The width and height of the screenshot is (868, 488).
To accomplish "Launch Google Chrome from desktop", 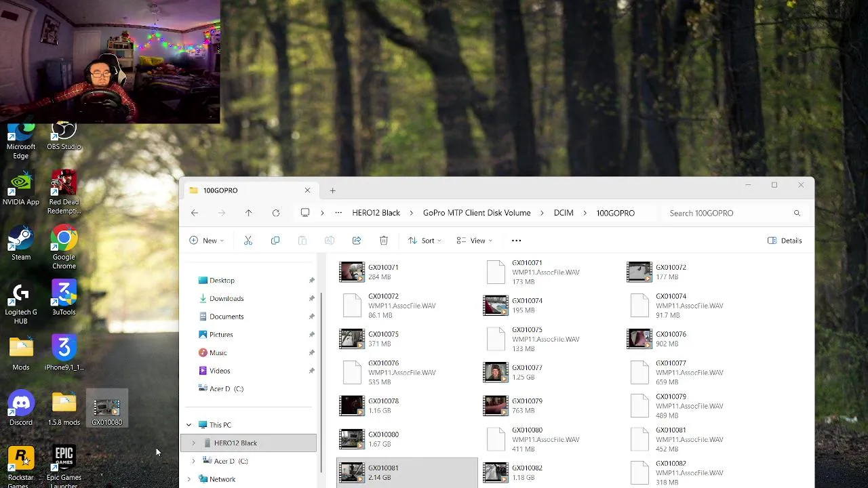I will pos(64,247).
